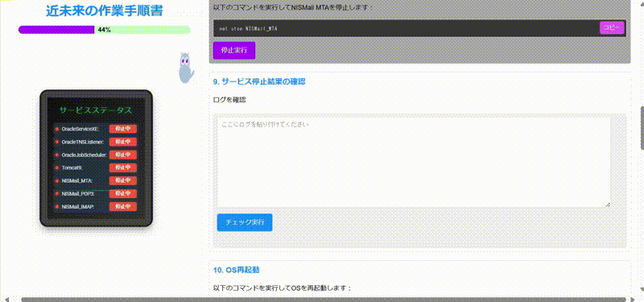This screenshot has height=302, width=644.
Task: Click the コピー button beside the command
Action: (x=612, y=28)
